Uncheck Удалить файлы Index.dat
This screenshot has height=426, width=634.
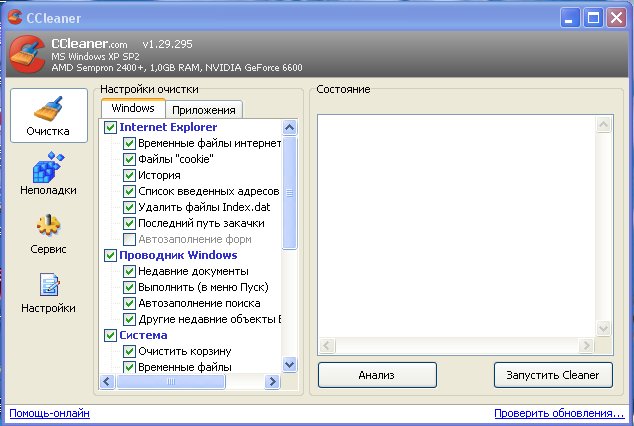pos(129,207)
